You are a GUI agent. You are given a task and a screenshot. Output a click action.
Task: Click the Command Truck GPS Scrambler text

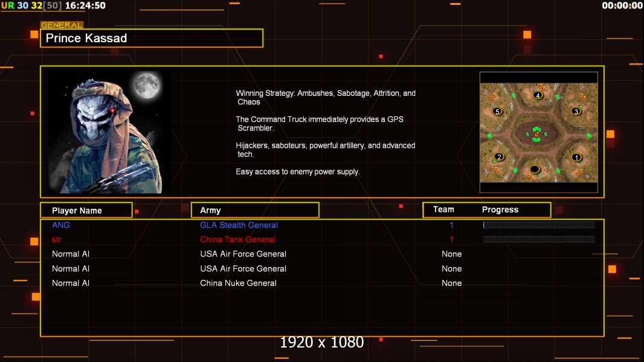pyautogui.click(x=320, y=124)
